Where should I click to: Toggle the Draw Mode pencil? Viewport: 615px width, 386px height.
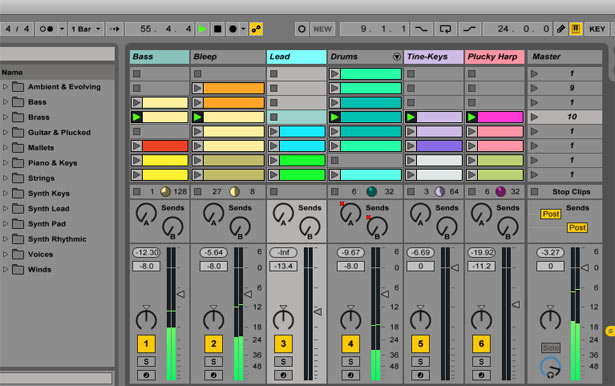[x=560, y=29]
